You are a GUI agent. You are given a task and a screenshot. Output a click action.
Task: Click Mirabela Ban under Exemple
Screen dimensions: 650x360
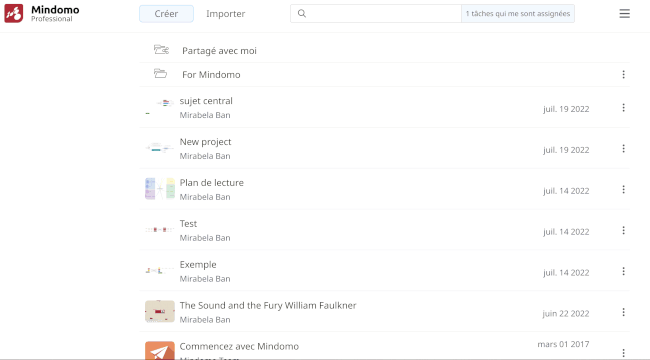tap(205, 279)
